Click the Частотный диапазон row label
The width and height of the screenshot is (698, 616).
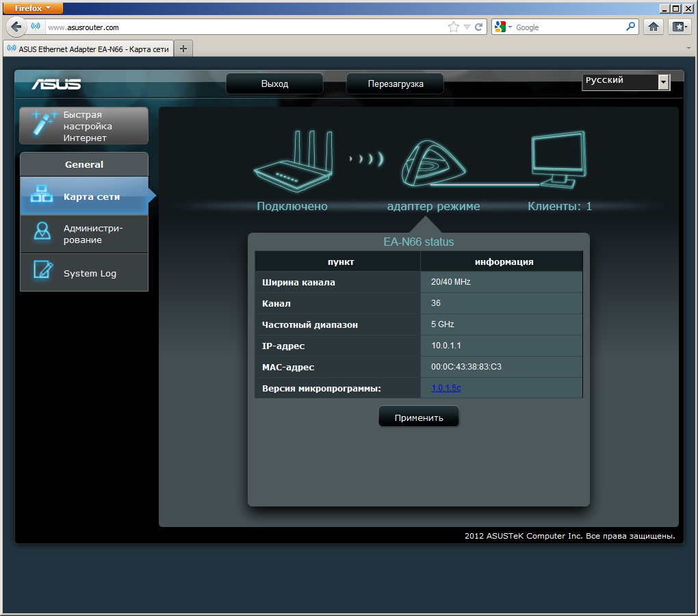click(x=310, y=325)
